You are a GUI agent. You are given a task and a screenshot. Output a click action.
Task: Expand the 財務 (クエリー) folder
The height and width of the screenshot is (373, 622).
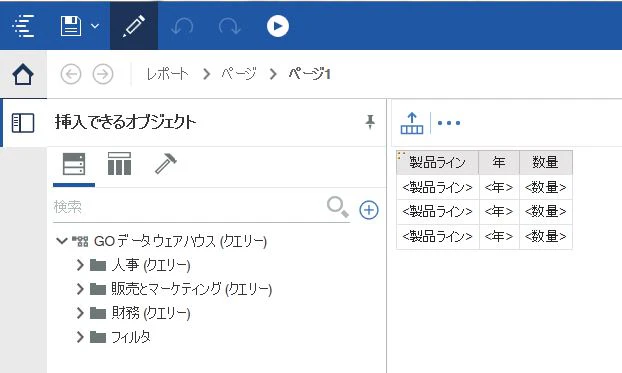80,313
